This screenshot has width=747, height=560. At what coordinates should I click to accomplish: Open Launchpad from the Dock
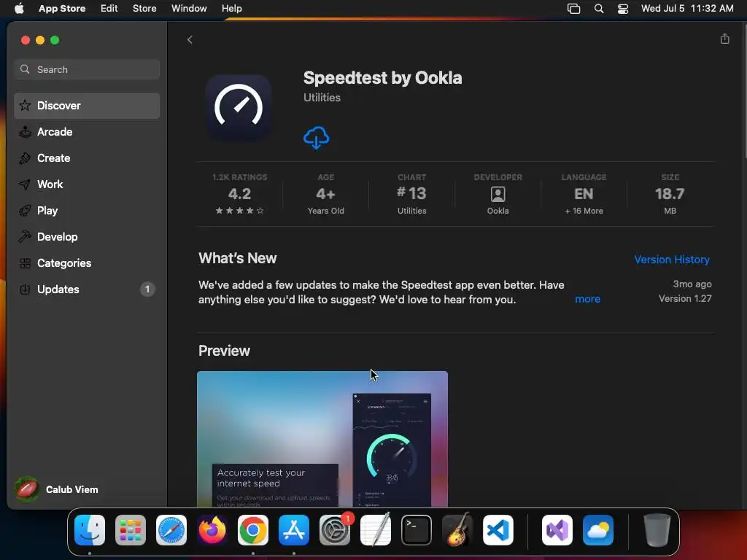tap(131, 530)
